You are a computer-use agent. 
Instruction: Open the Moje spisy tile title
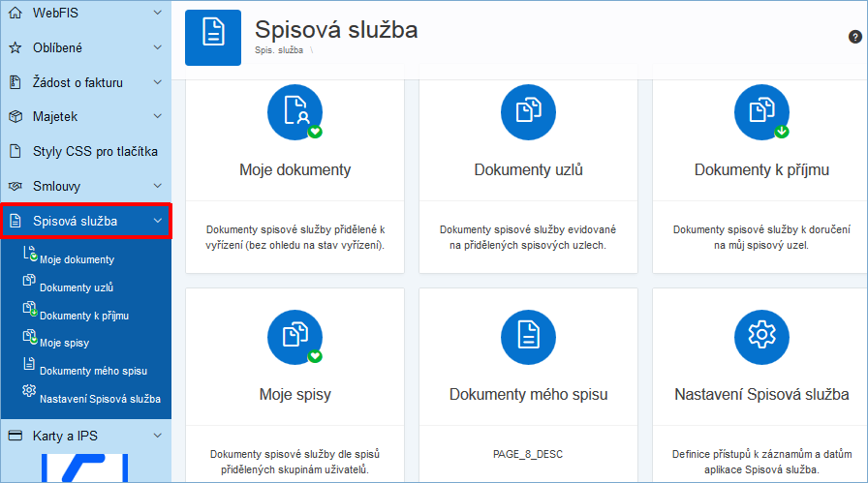pos(295,395)
